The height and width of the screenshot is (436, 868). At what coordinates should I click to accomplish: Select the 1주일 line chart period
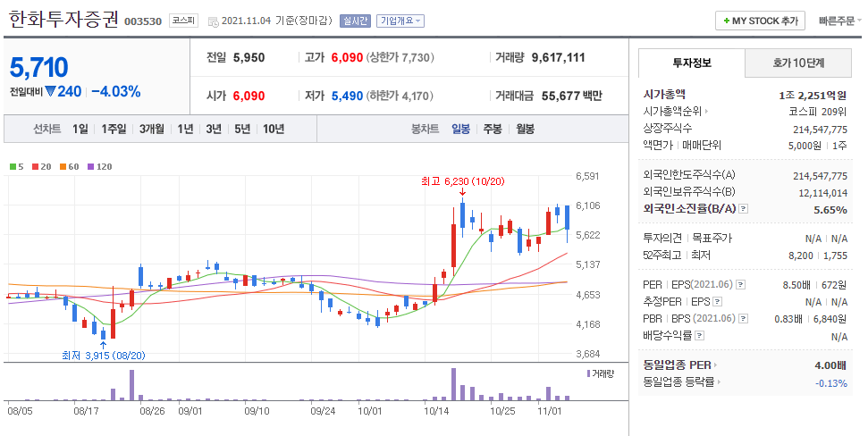point(114,129)
